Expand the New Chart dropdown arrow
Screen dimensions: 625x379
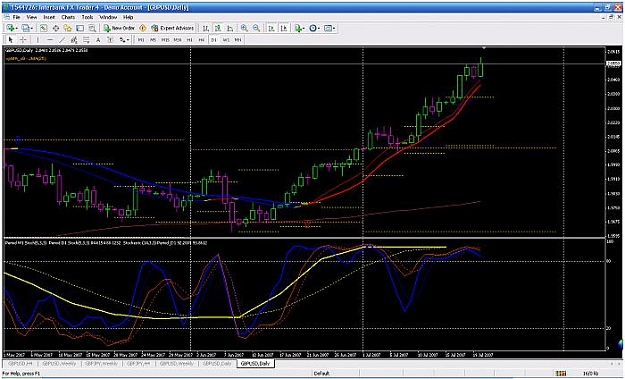click(x=17, y=28)
